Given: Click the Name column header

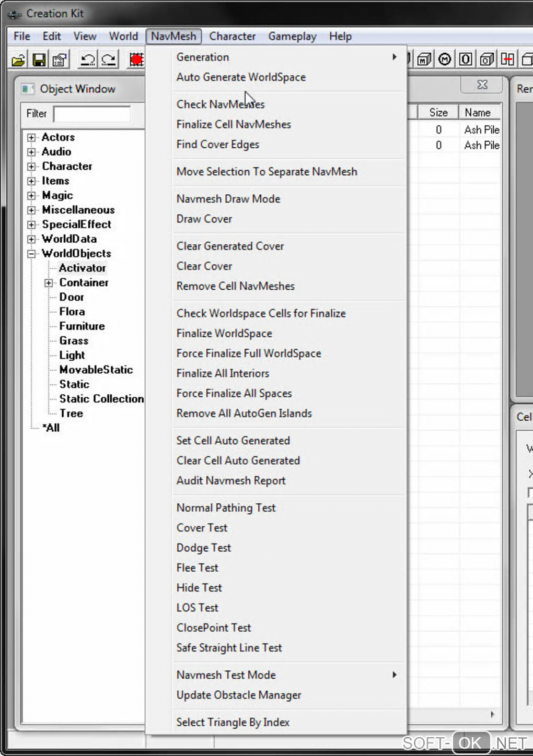Looking at the screenshot, I should [x=480, y=112].
